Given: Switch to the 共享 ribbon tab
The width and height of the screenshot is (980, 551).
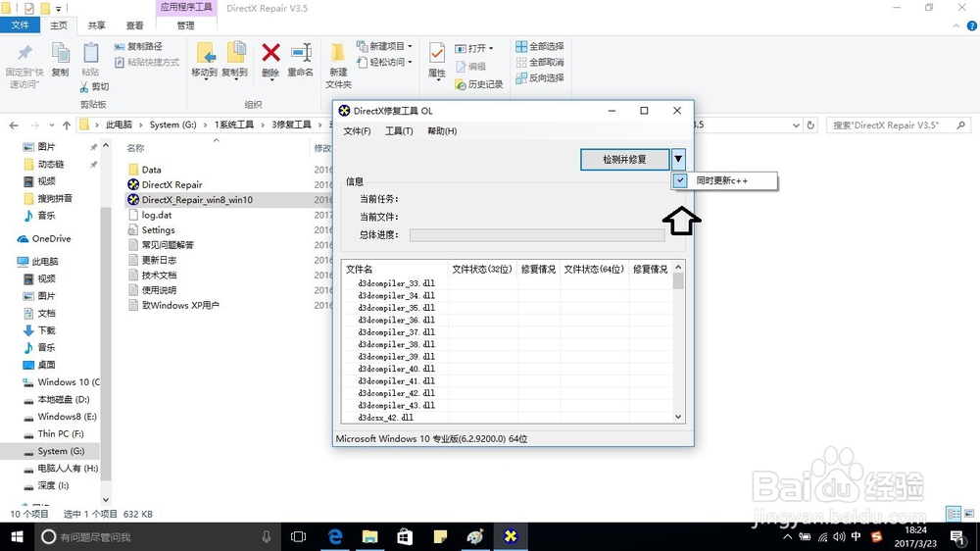Looking at the screenshot, I should click(96, 25).
